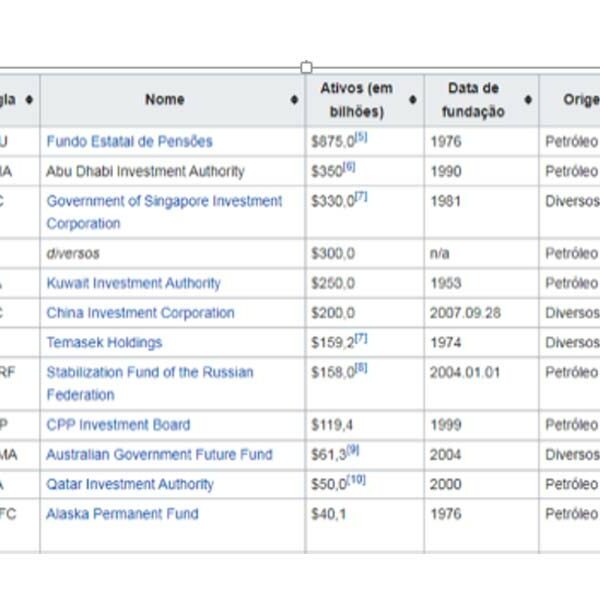Select Diversos in the China Investment Corporation row
This screenshot has width=600, height=600.
pyautogui.click(x=572, y=313)
